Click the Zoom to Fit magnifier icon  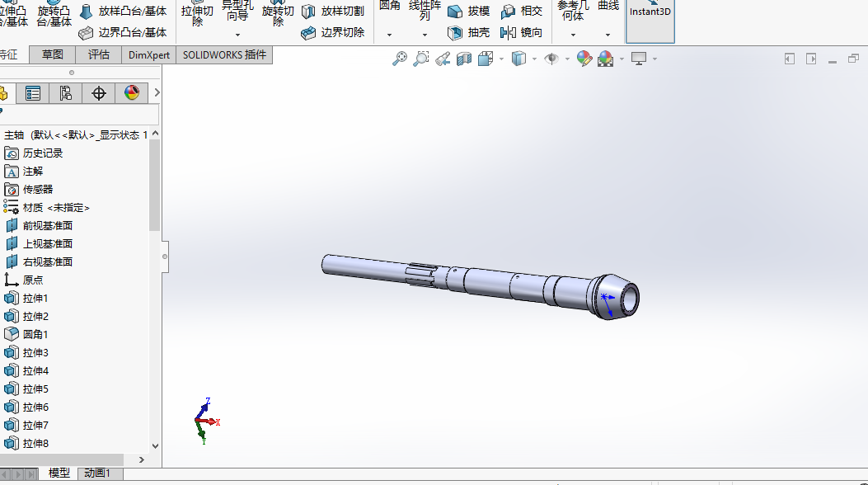click(x=399, y=59)
